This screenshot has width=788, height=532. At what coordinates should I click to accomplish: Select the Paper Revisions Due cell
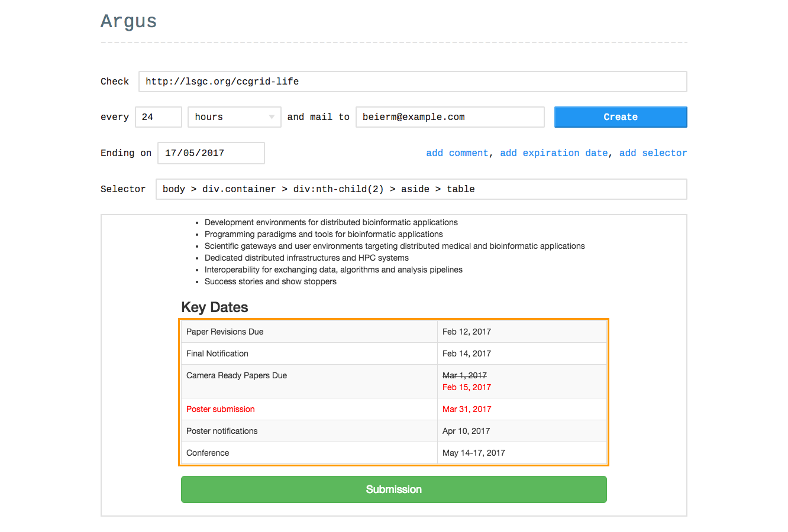(x=309, y=332)
